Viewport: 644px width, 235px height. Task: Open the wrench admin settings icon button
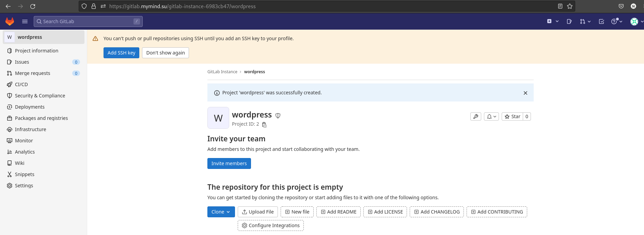(476, 116)
